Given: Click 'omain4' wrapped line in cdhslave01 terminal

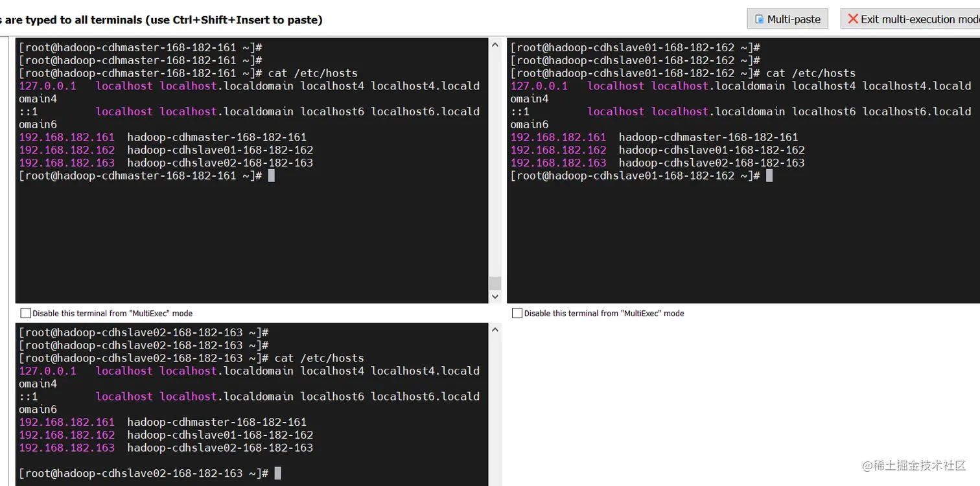Looking at the screenshot, I should 530,98.
